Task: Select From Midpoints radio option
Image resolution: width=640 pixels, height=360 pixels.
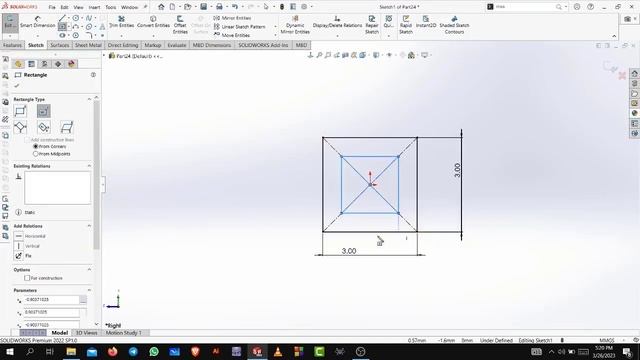Action: tap(36, 154)
